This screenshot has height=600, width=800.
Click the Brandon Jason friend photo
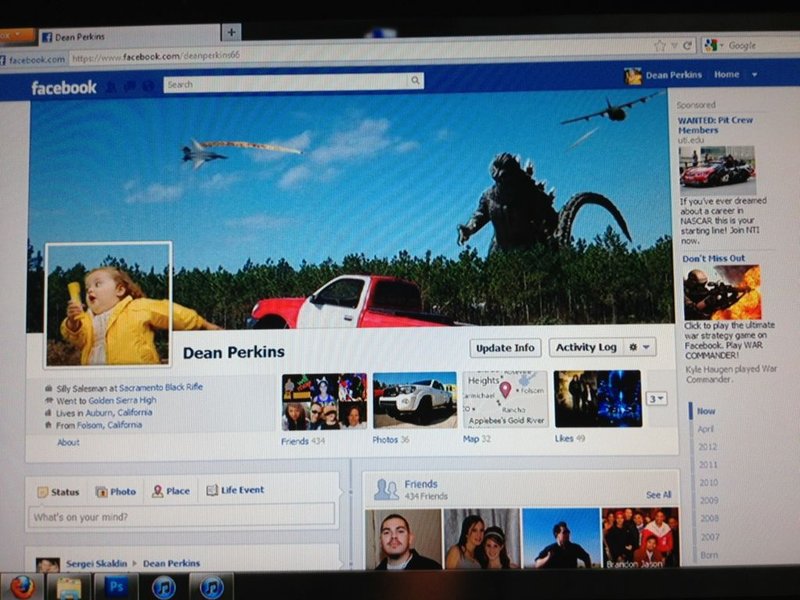tap(640, 538)
